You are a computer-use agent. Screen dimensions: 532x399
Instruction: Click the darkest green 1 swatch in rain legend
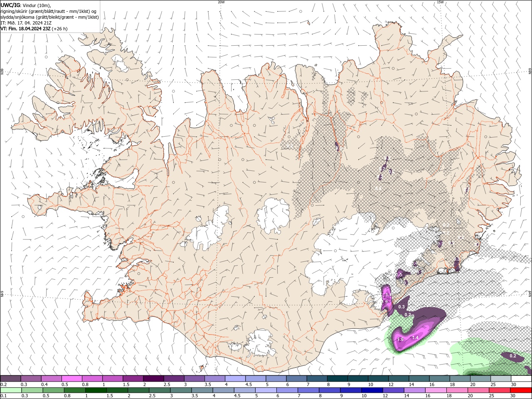point(96,390)
